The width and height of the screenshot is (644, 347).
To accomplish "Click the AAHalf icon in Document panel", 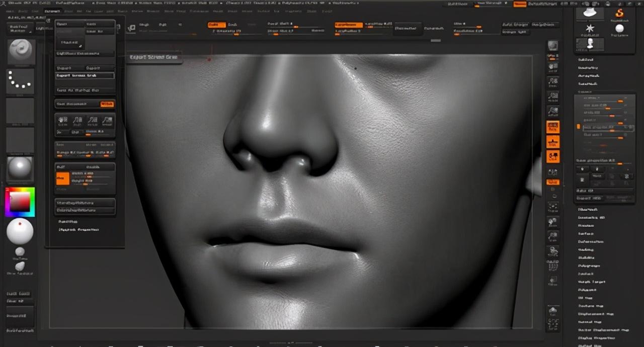I will pyautogui.click(x=107, y=121).
